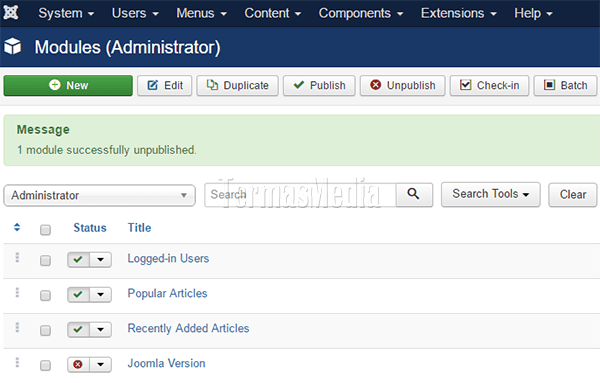Click inside the Search input field
600x383 pixels.
pos(300,195)
